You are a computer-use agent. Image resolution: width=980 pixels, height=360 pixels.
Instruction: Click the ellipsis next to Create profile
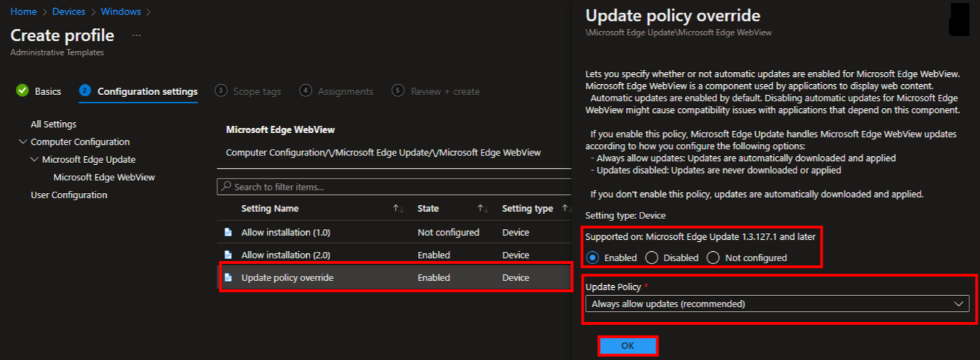coord(137,35)
